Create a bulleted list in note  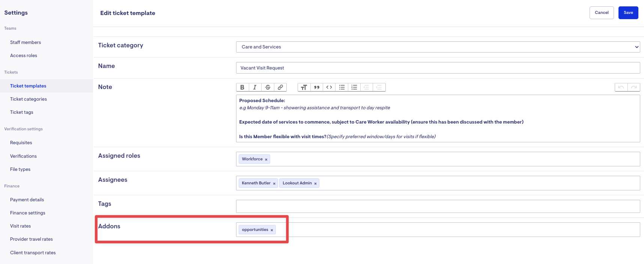[342, 87]
